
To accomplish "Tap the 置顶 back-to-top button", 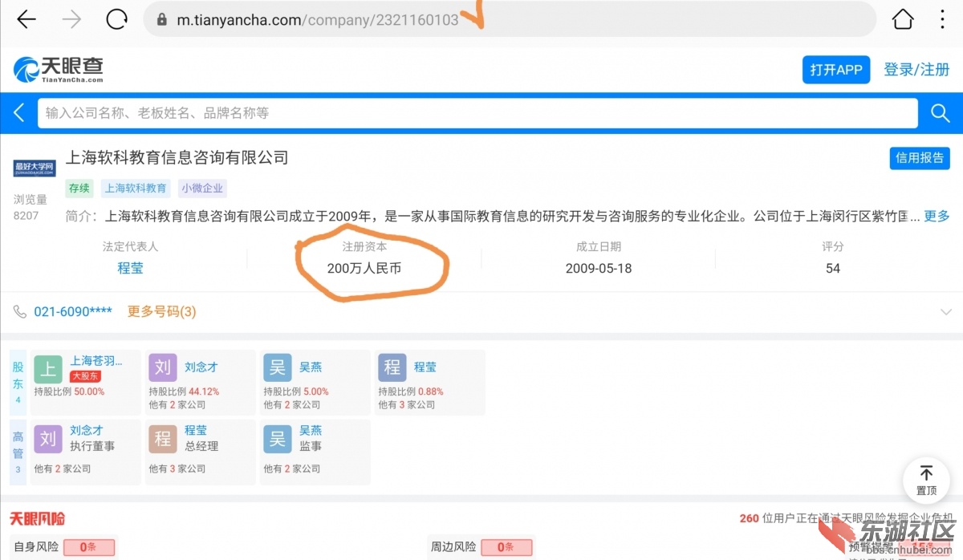I will 926,480.
